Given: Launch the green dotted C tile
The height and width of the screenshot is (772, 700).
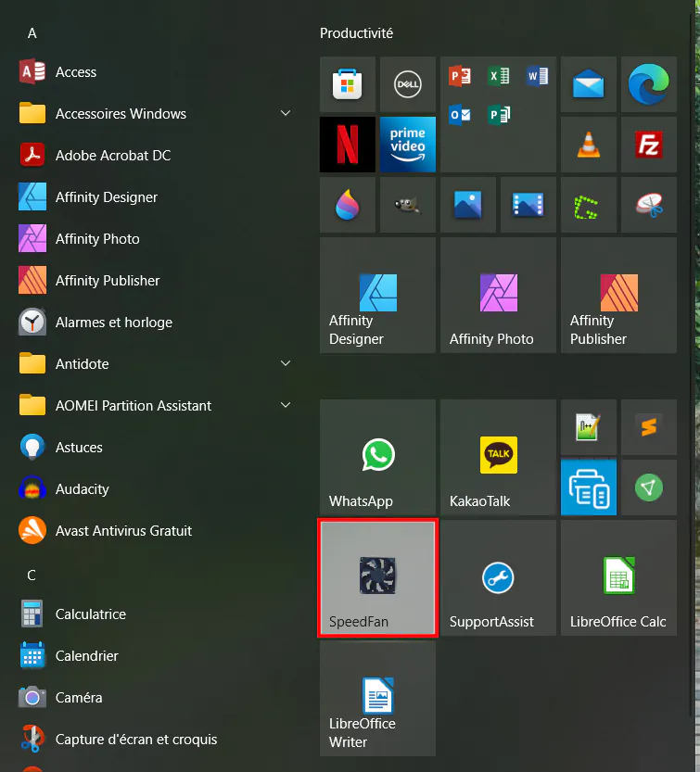Looking at the screenshot, I should tap(588, 205).
